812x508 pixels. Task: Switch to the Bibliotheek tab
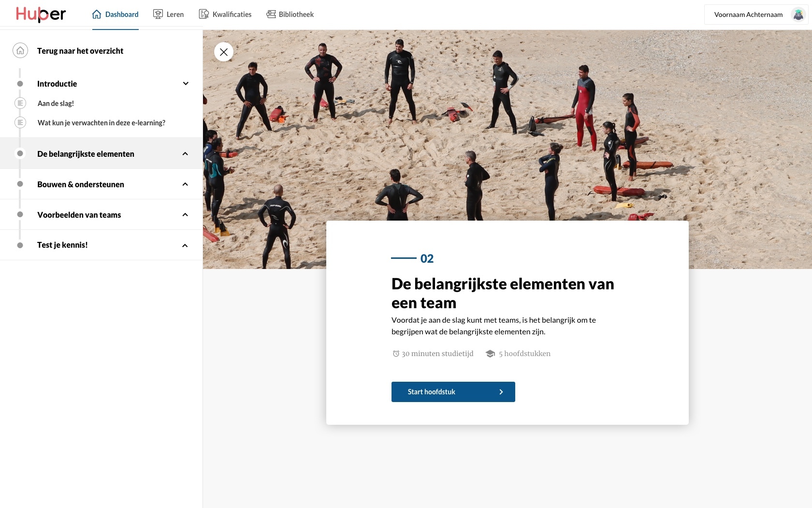point(290,15)
